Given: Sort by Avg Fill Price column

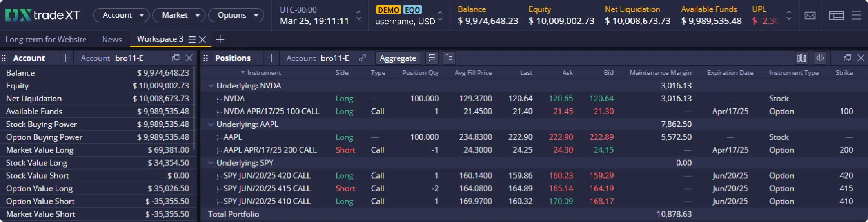Looking at the screenshot, I should coord(473,73).
